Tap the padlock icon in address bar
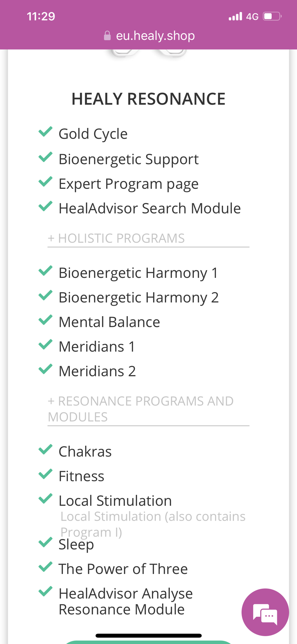Viewport: 297px width, 644px height. 107,36
